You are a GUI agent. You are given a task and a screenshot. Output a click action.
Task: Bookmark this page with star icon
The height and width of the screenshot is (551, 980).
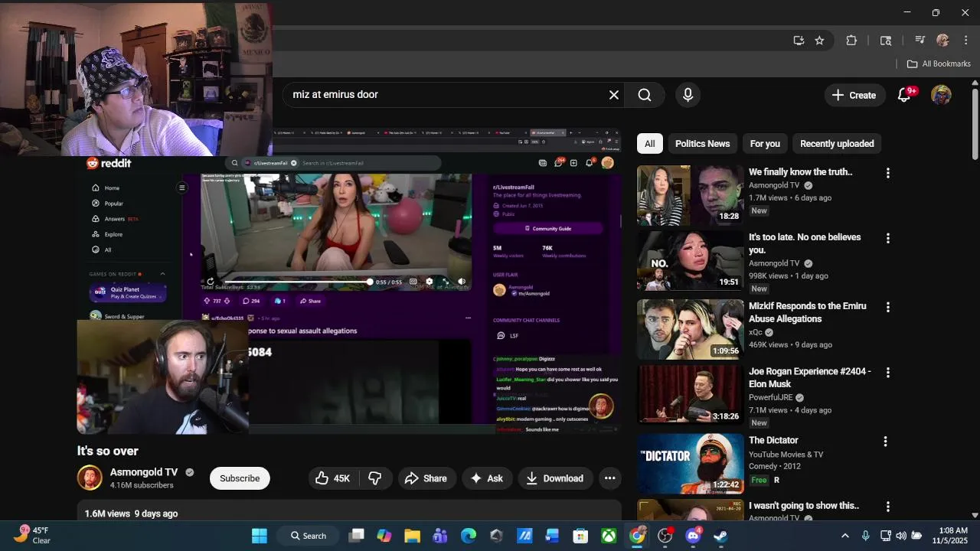coord(819,41)
